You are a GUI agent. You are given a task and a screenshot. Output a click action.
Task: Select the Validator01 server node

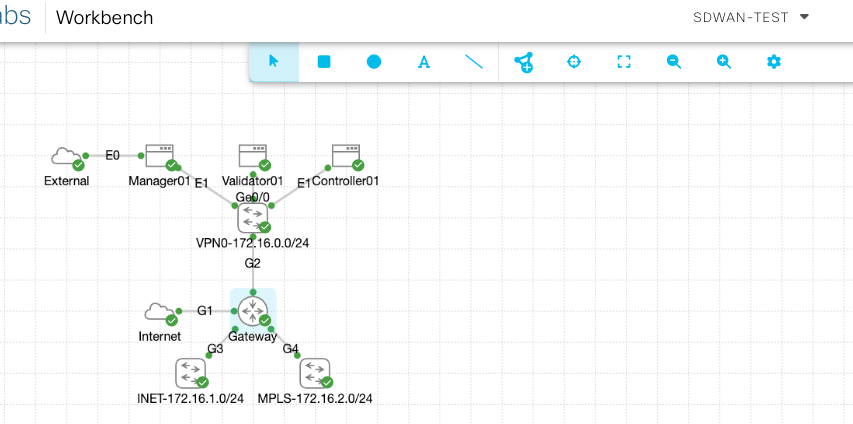(252, 155)
